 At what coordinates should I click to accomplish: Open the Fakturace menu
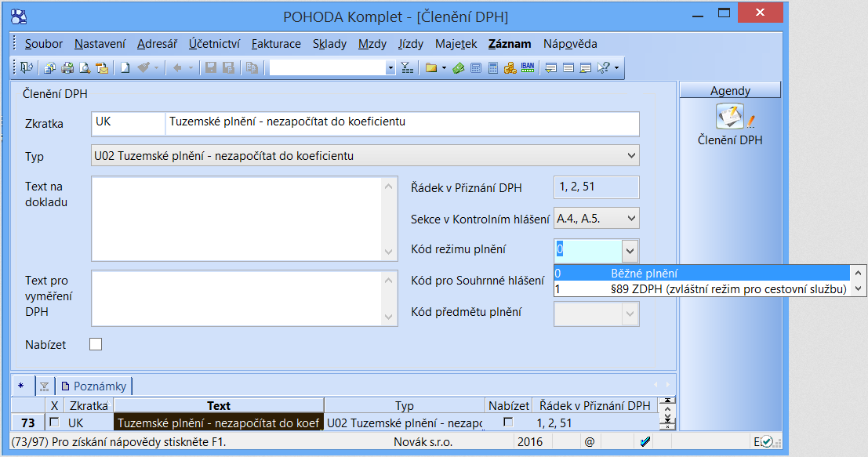276,44
